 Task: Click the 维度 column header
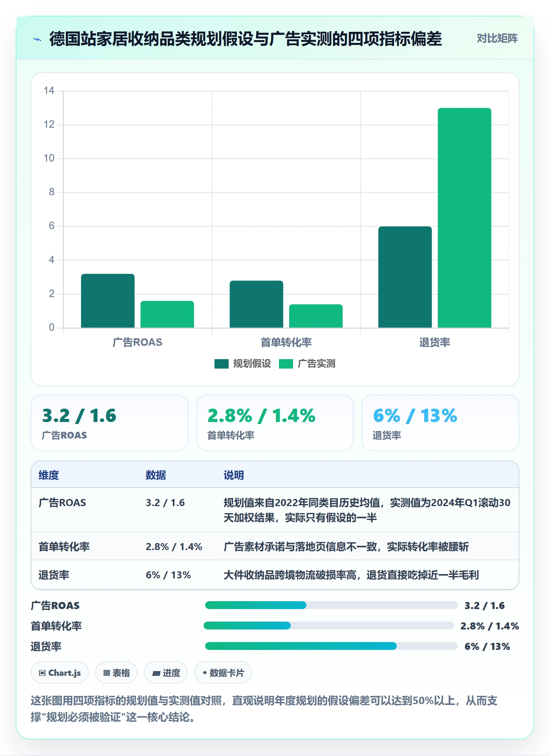pyautogui.click(x=49, y=475)
